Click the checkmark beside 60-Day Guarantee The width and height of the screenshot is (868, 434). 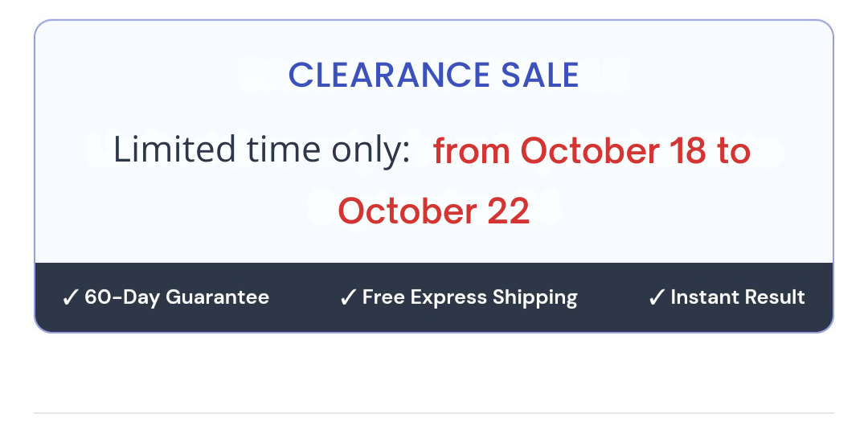69,297
